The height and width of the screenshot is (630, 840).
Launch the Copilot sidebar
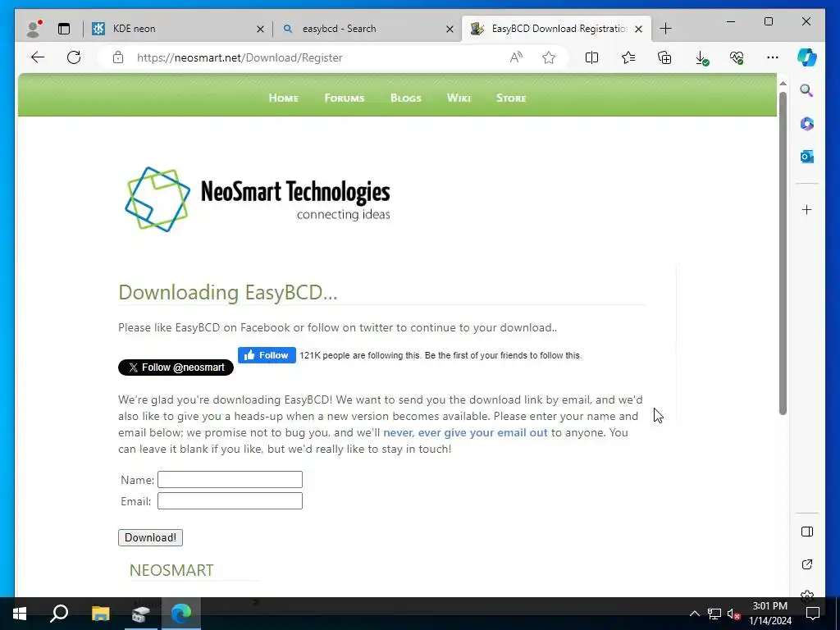pyautogui.click(x=807, y=57)
